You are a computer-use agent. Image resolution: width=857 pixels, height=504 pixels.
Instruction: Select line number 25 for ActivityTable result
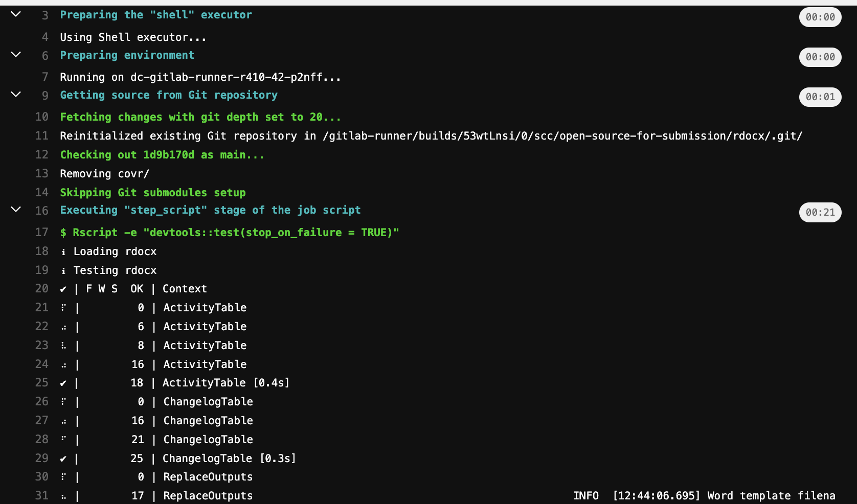(x=42, y=383)
